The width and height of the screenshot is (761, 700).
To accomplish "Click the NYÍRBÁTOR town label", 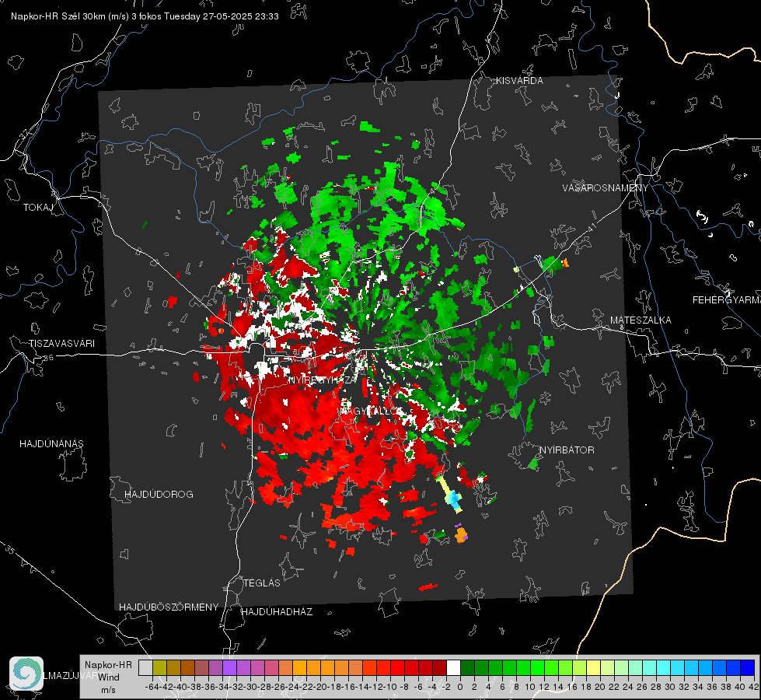I will pos(567,450).
